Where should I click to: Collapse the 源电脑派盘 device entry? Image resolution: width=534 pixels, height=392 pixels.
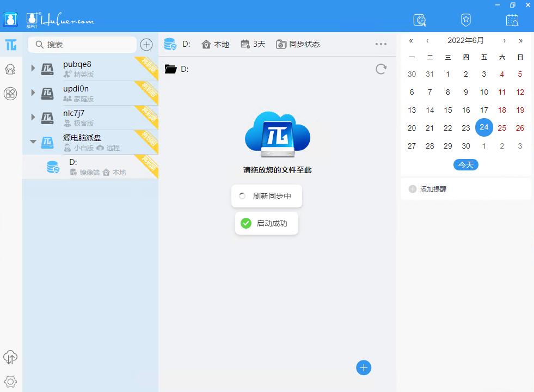33,142
